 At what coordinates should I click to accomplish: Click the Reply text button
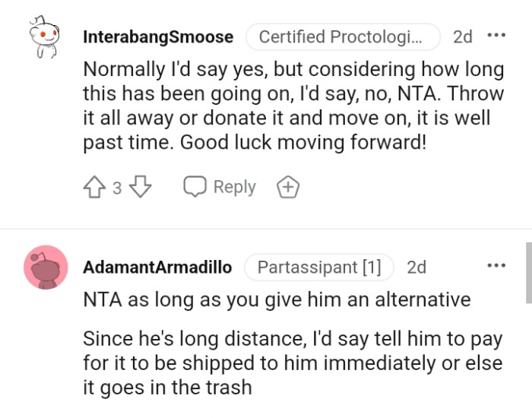tap(234, 188)
